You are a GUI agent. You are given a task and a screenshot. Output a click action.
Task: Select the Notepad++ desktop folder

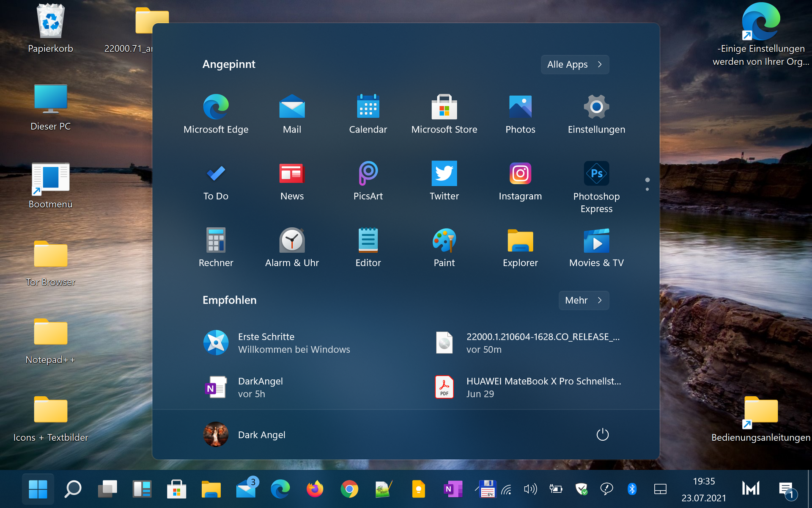click(x=50, y=341)
